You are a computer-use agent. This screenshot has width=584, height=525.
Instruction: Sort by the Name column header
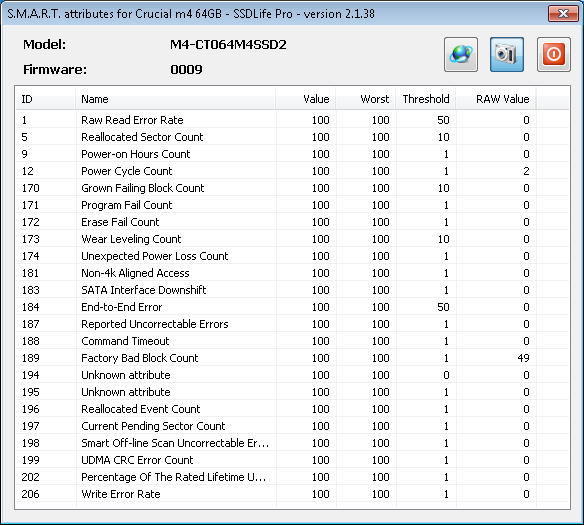(x=175, y=99)
